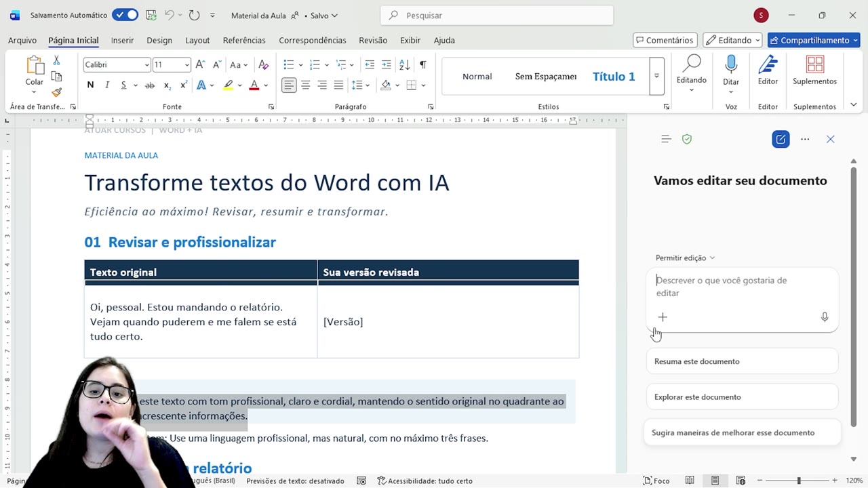Toggle Negrito bold formatting
The width and height of the screenshot is (868, 488).
click(90, 85)
